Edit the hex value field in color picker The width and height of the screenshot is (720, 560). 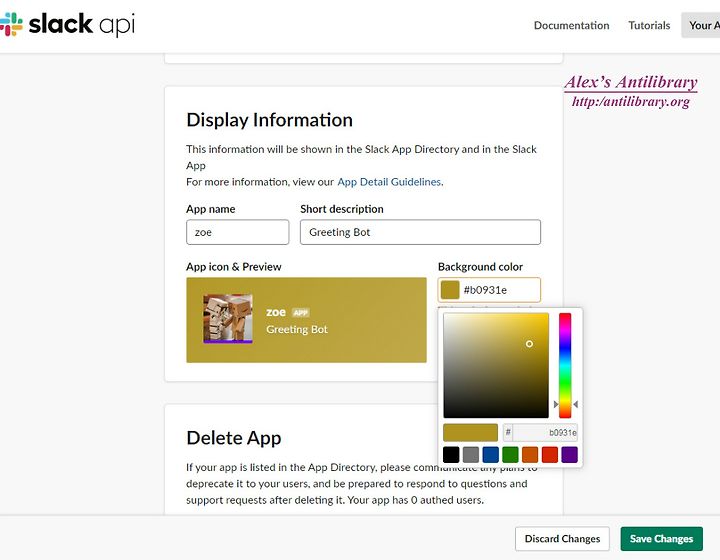point(545,432)
